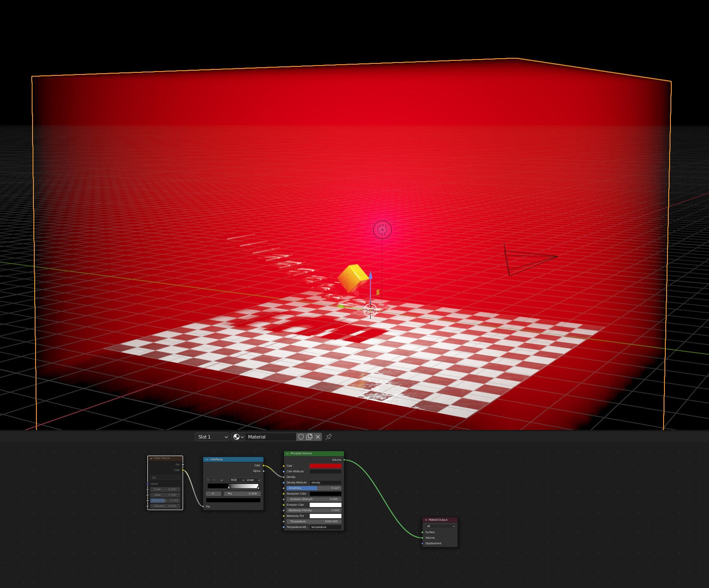Click the red Color swatch on Principled Volume
Viewport: 709px width, 588px height.
[326, 466]
